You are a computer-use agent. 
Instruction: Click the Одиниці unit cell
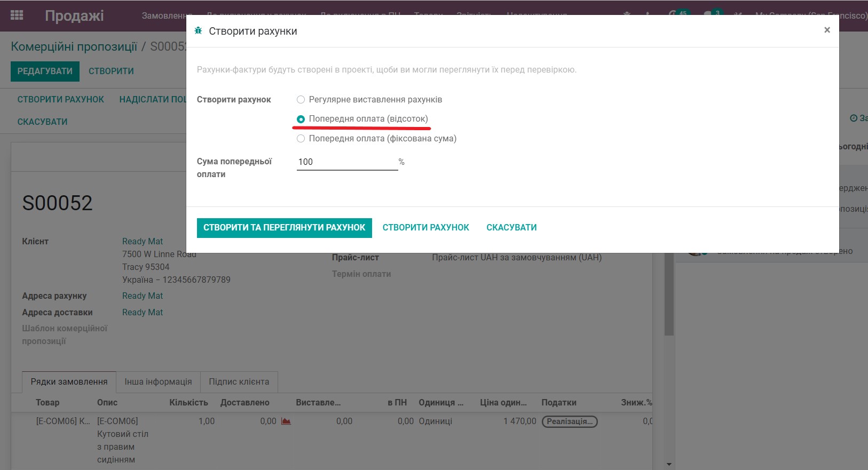[x=436, y=421]
